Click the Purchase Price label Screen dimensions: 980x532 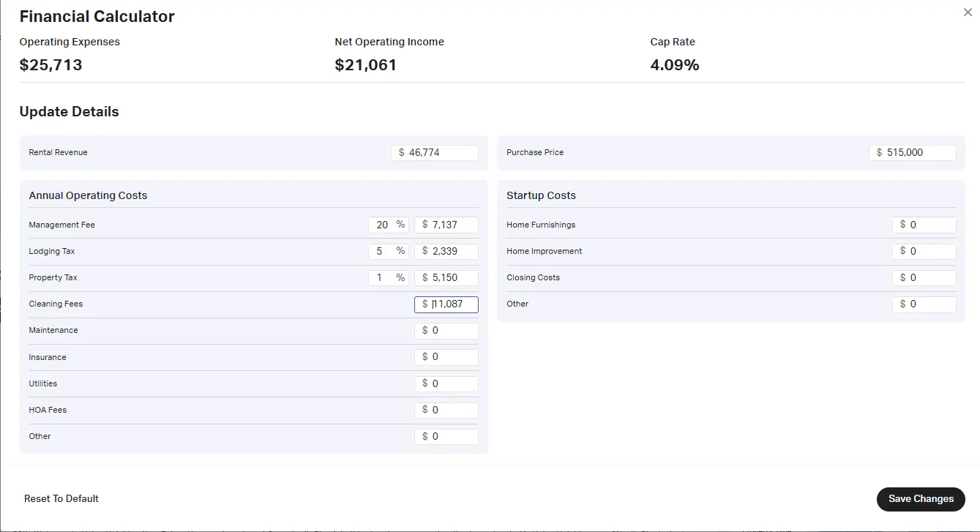(x=535, y=152)
